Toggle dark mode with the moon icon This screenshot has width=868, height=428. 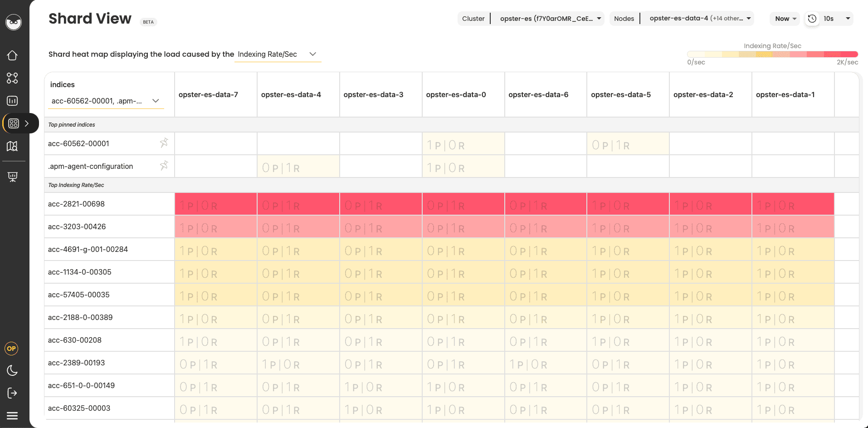(x=12, y=371)
